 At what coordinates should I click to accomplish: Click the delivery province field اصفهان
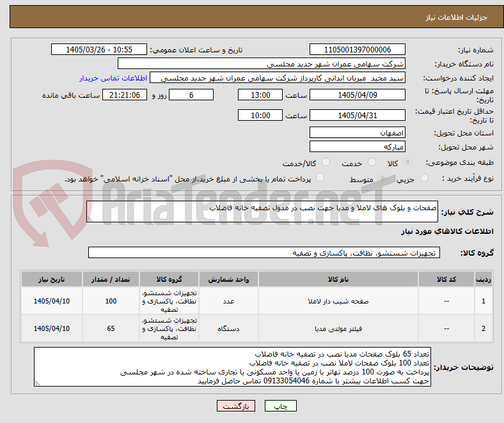click(358, 132)
